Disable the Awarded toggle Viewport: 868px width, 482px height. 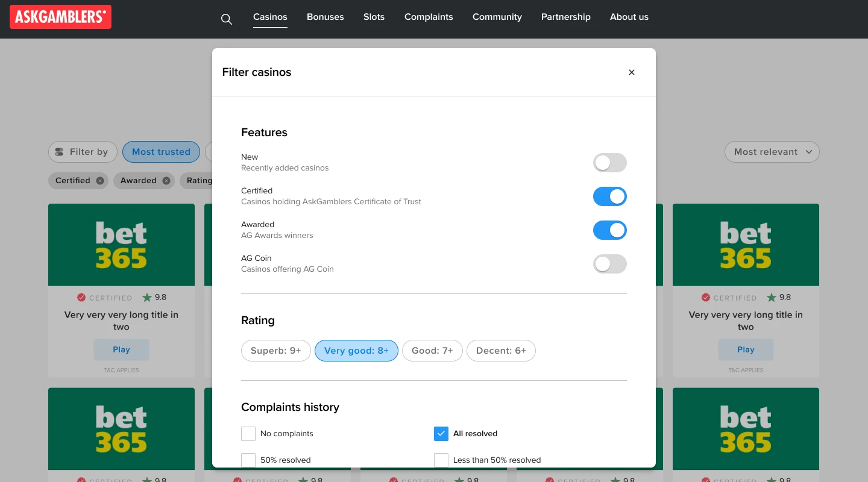click(x=610, y=230)
